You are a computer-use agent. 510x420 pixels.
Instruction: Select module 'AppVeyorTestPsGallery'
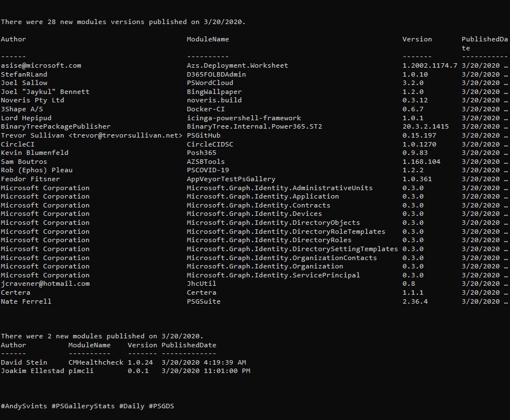(x=231, y=180)
